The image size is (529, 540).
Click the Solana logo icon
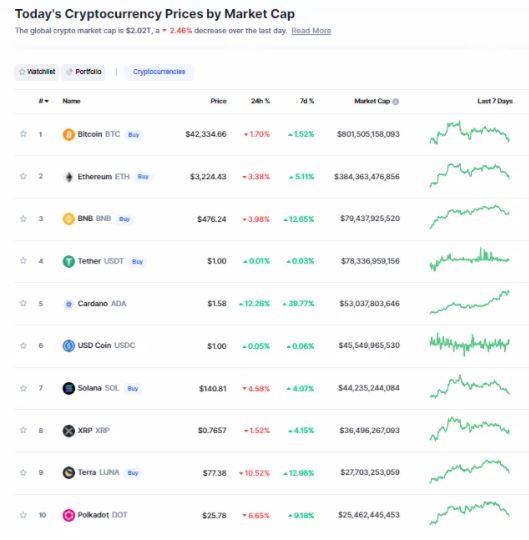coord(69,388)
